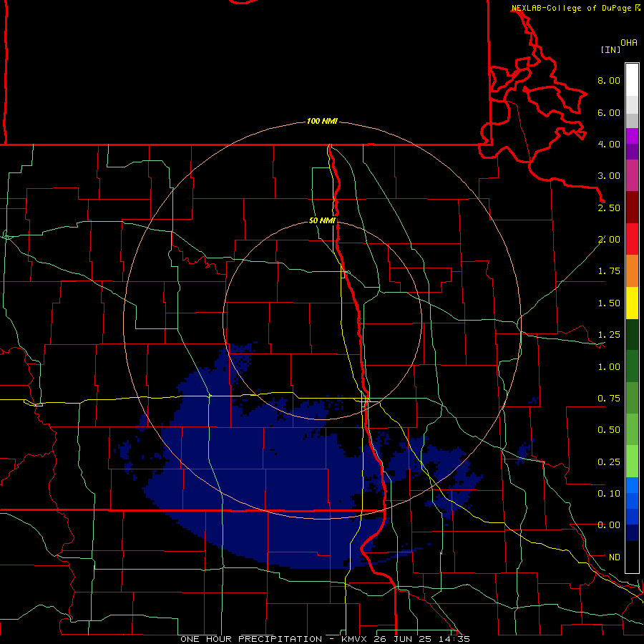Screen dimensions: 644x644
Task: Click the OHA product code label
Action: [629, 43]
